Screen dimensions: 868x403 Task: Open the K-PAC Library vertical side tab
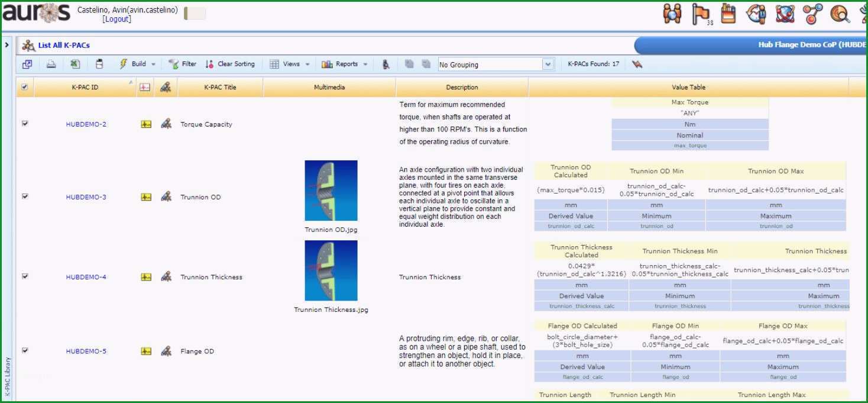click(x=7, y=376)
